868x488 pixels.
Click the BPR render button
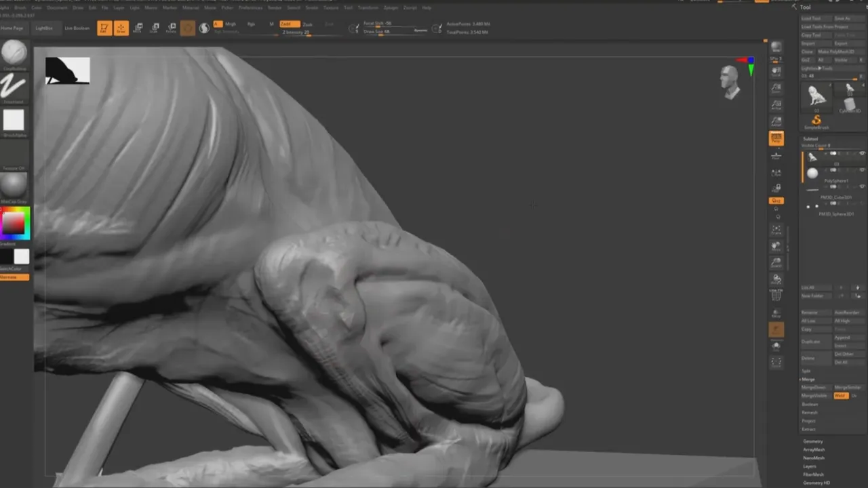pos(776,47)
